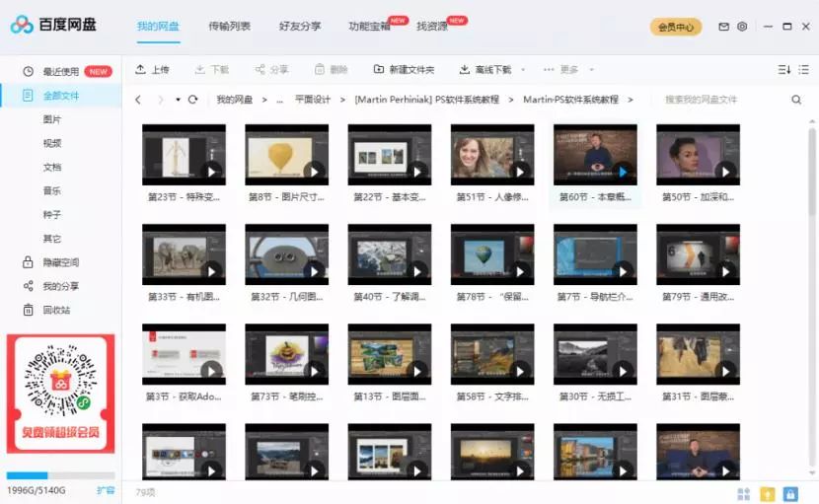The height and width of the screenshot is (504, 819).
Task: Go forward with the right arrow
Action: pos(161,100)
